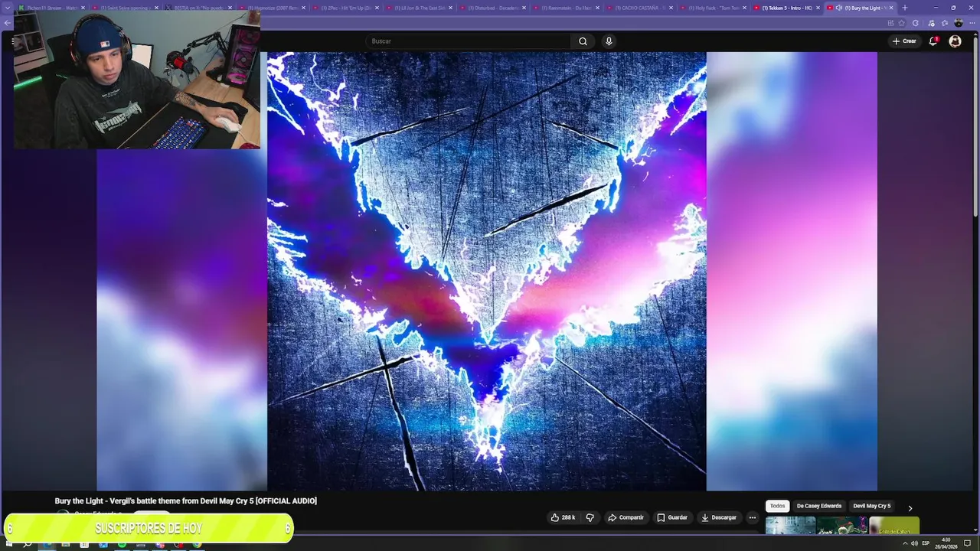Switch to the Hypnotize browser tab
The width and height of the screenshot is (980, 551).
273,8
